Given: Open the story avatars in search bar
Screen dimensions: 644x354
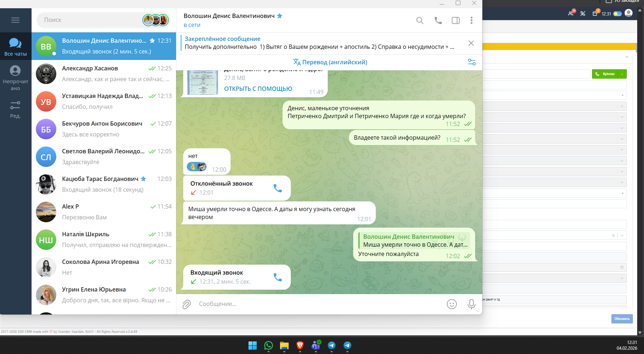Looking at the screenshot, I should click(156, 20).
